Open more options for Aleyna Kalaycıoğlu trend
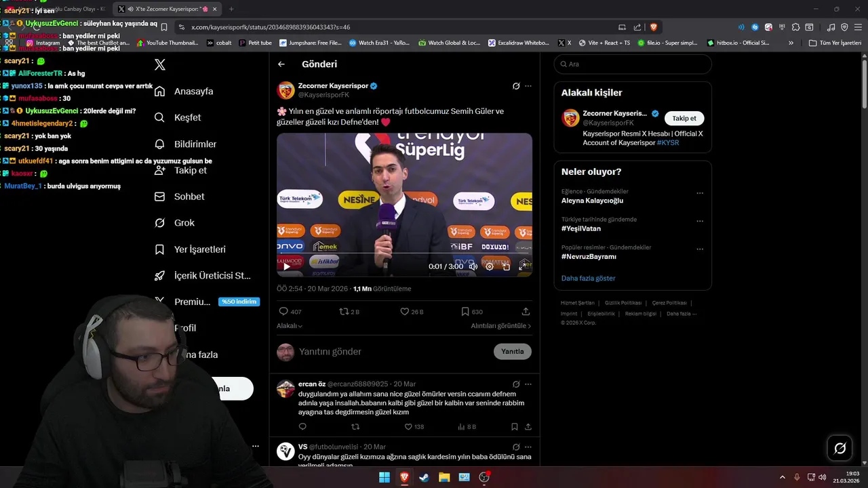The height and width of the screenshot is (488, 868). tap(700, 193)
